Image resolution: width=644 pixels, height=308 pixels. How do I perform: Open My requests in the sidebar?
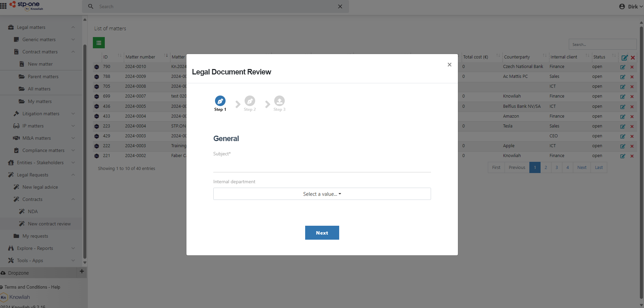tap(35, 236)
